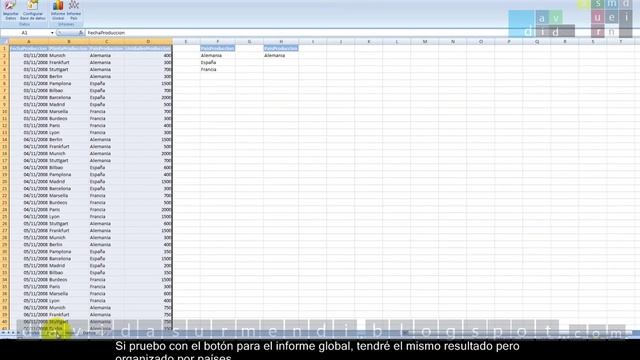Select the highlighted header cell in column H

coord(281,48)
